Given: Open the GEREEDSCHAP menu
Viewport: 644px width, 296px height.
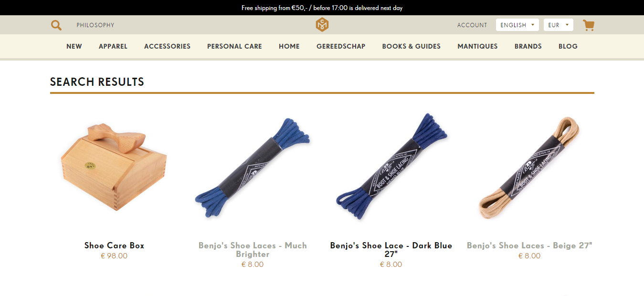Looking at the screenshot, I should coord(341,46).
